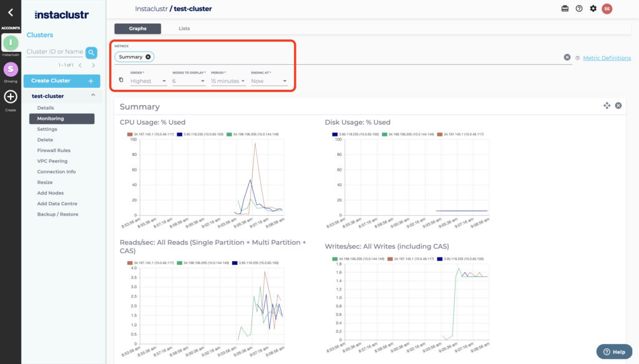This screenshot has height=364, width=639.
Task: Collapse the accounts sidebar with the back arrow
Action: point(10,12)
